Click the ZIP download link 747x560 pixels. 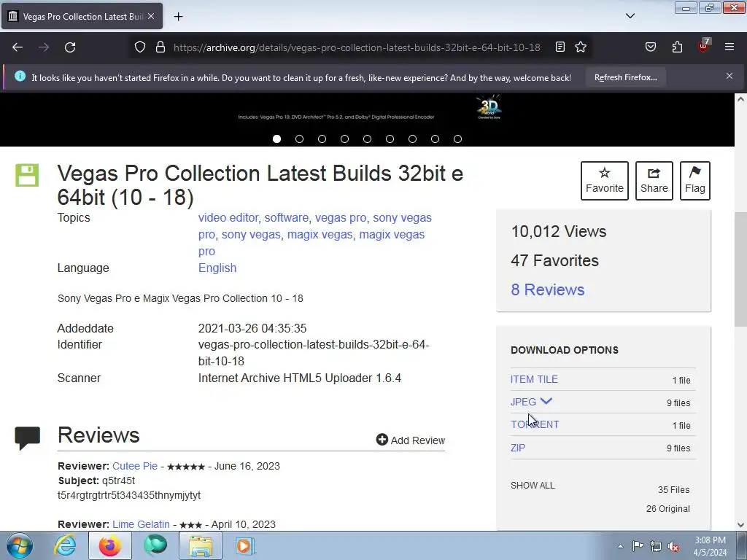(518, 448)
